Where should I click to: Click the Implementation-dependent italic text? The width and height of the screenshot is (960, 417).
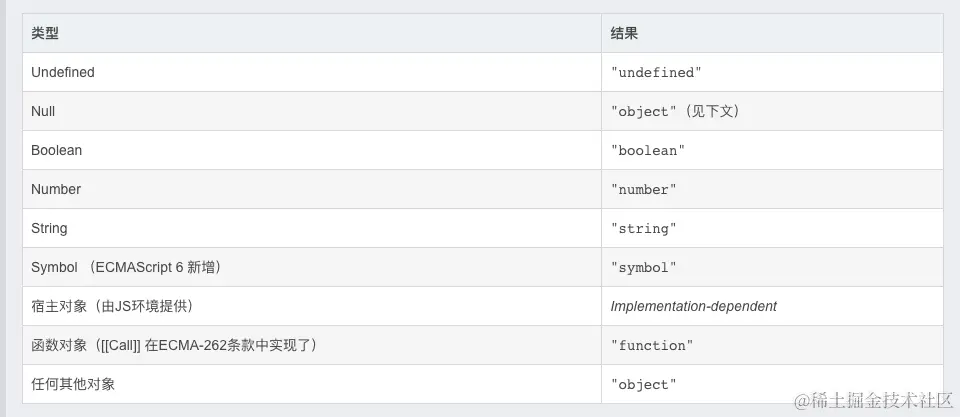tap(694, 306)
